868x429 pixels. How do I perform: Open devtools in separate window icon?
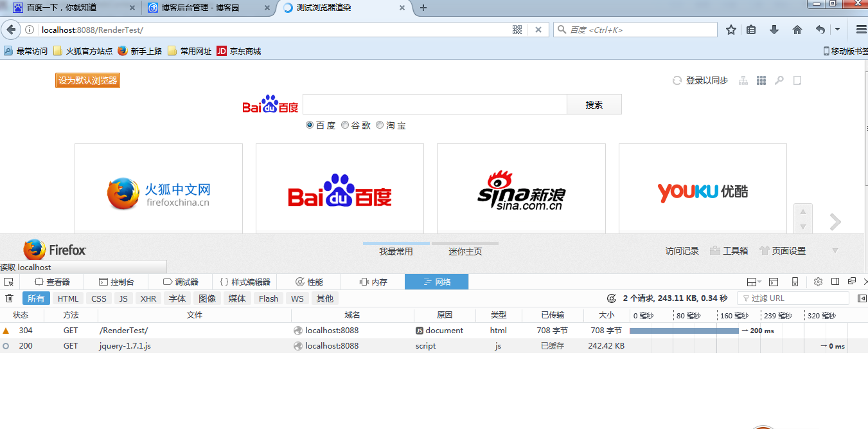(x=852, y=282)
